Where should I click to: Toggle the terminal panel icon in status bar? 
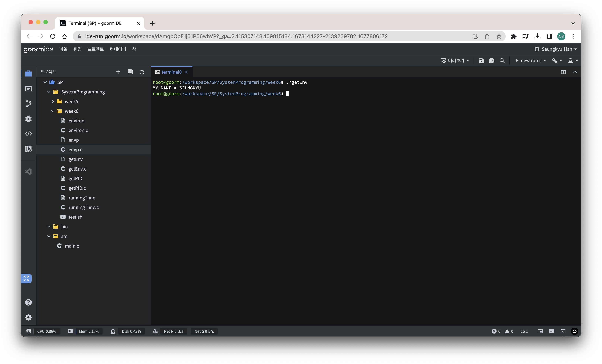point(563,331)
